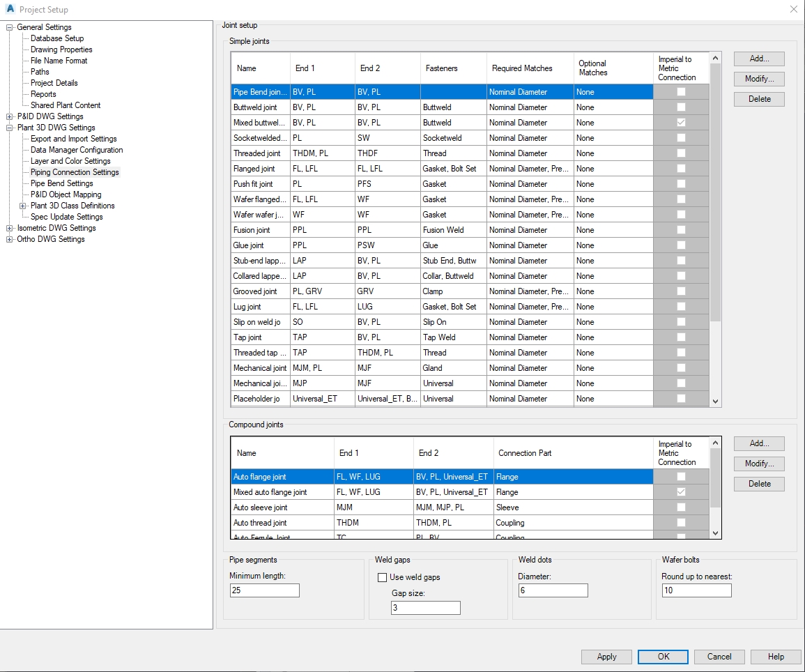This screenshot has width=805, height=672.
Task: Open Spec Update Settings
Action: pyautogui.click(x=66, y=217)
